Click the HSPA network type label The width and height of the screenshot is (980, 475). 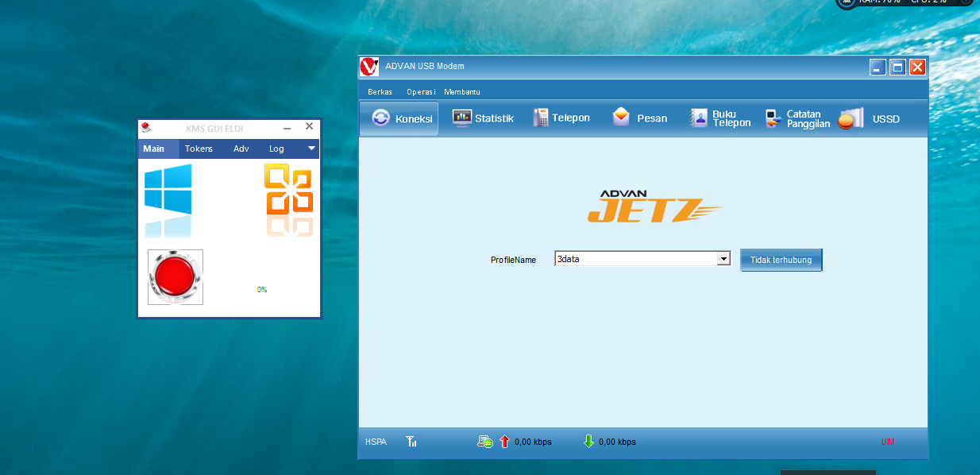point(376,442)
